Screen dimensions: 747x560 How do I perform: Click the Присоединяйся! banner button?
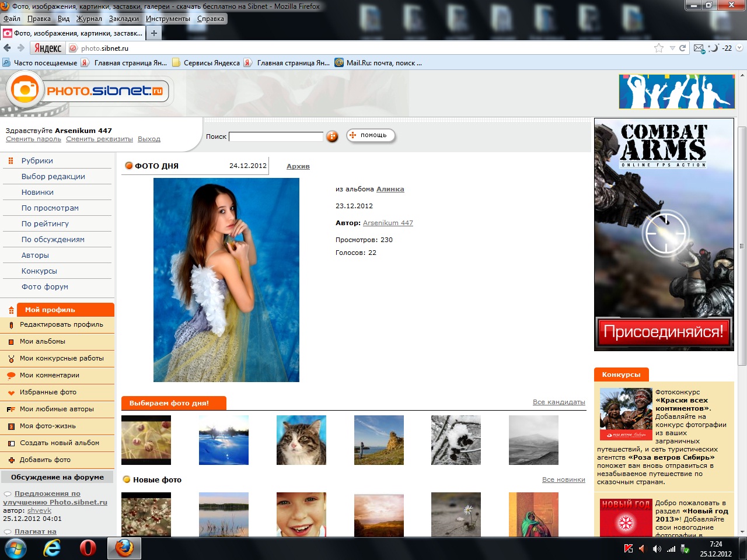click(664, 332)
